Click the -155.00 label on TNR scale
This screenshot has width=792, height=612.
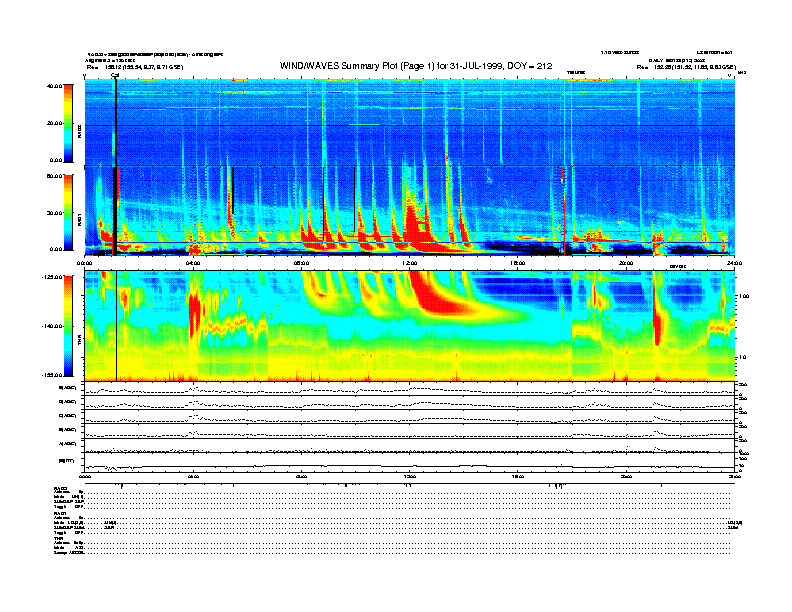[x=52, y=375]
